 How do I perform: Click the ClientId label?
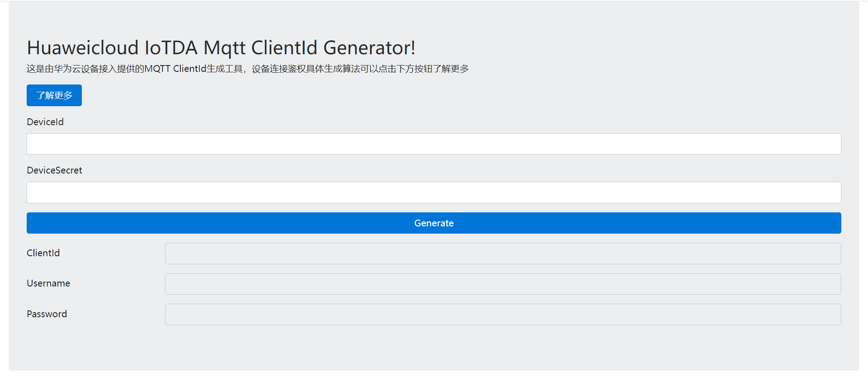click(x=43, y=253)
